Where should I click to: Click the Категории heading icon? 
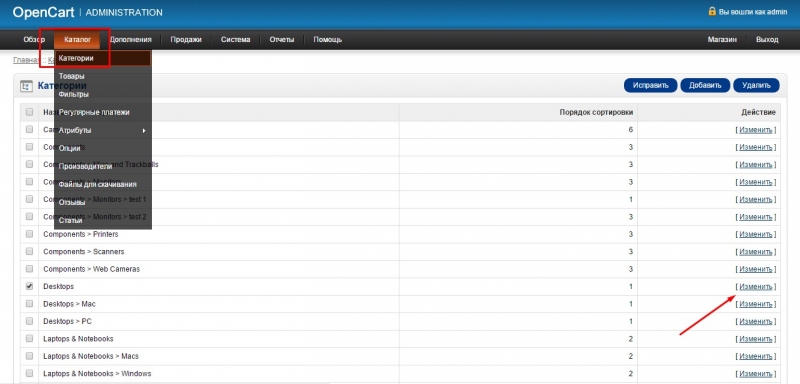(x=26, y=86)
